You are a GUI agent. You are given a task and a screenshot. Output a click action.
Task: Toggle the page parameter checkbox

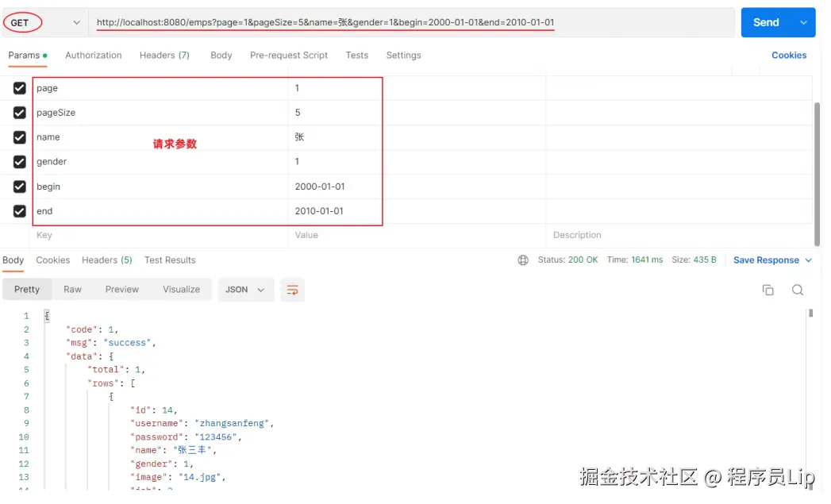[20, 88]
